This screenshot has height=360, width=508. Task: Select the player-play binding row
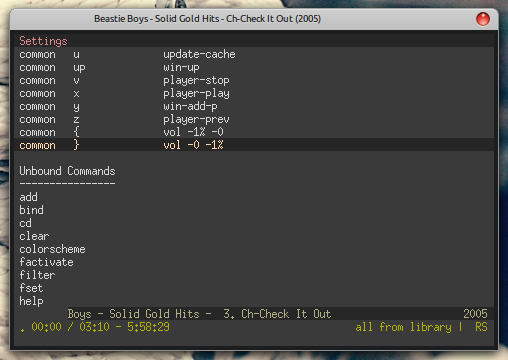click(x=254, y=93)
